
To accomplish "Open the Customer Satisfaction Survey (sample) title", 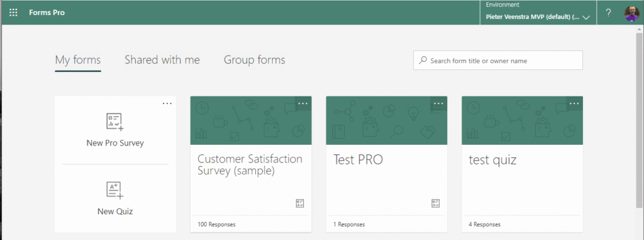I will [250, 164].
